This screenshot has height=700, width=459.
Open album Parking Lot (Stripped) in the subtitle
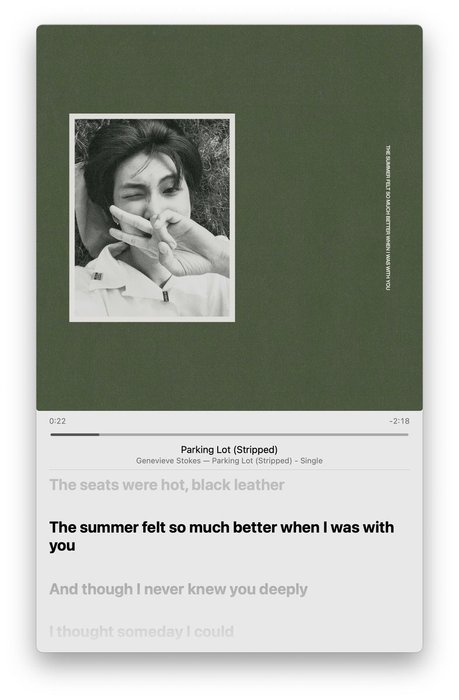(x=252, y=461)
